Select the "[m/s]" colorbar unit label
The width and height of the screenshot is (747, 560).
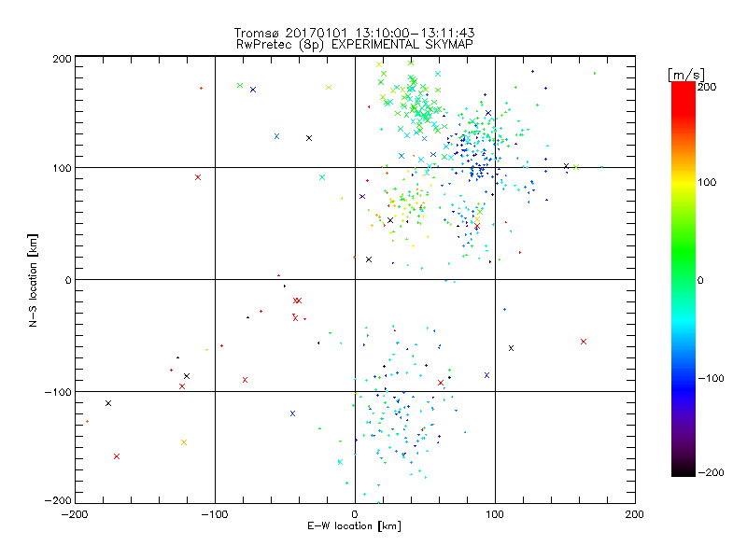tap(686, 75)
